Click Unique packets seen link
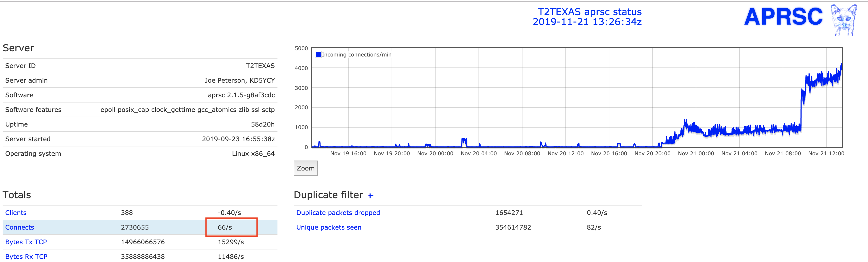868x262 pixels. [329, 227]
